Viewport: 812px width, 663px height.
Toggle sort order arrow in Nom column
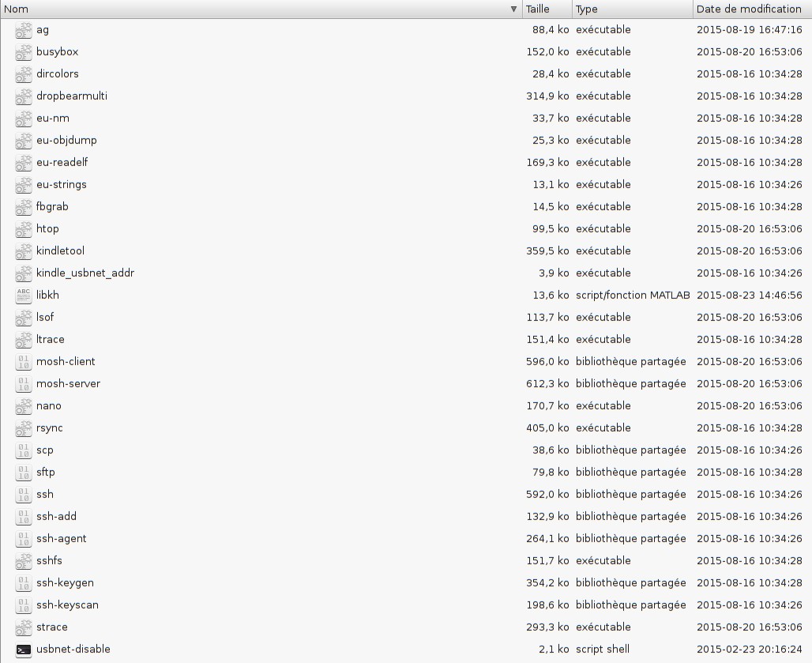tap(513, 9)
